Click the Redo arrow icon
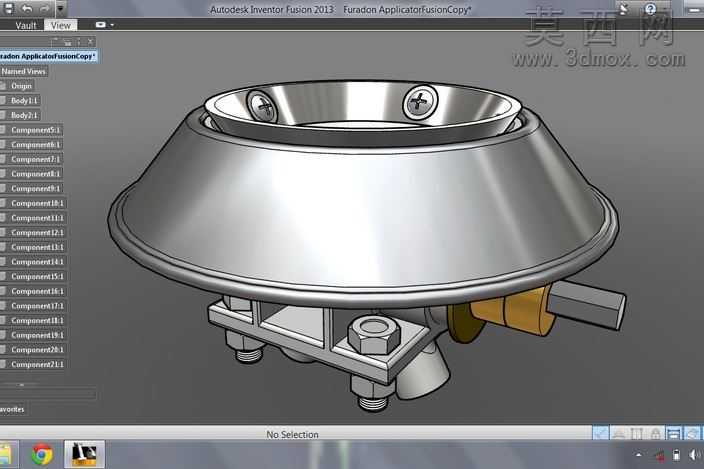Screen dimensions: 704x469 (44, 9)
